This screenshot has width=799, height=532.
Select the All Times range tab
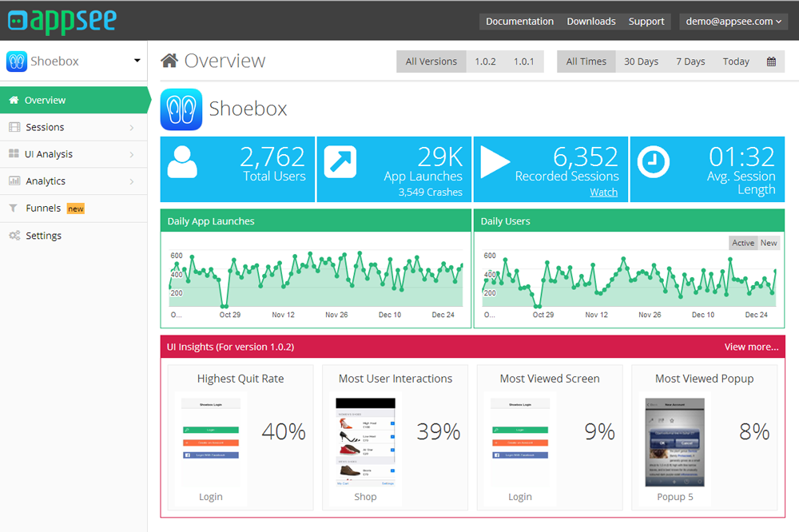586,62
